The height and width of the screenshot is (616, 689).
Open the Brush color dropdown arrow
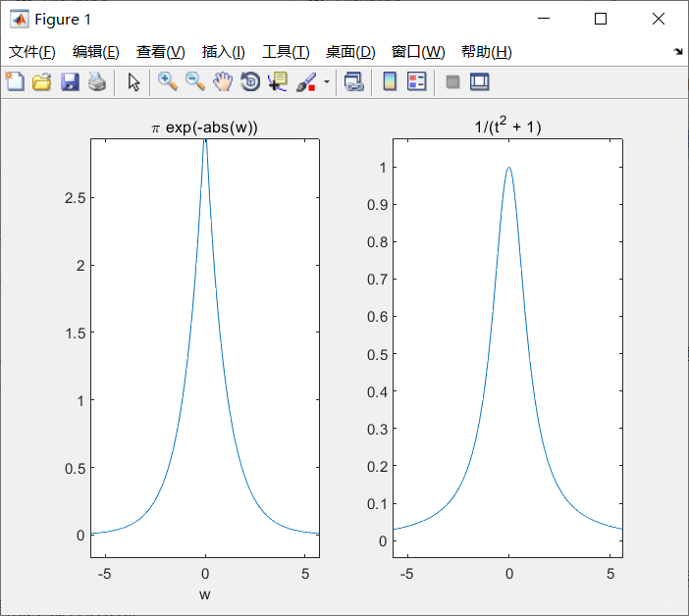327,81
